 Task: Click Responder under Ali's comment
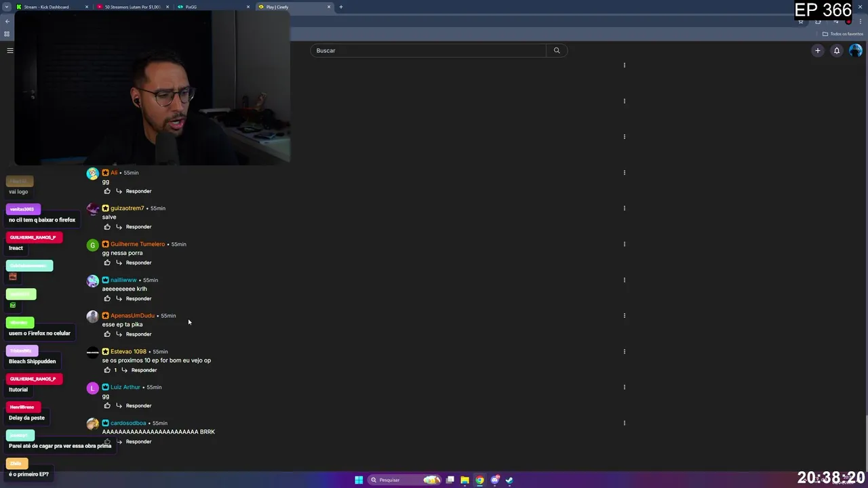pyautogui.click(x=138, y=191)
